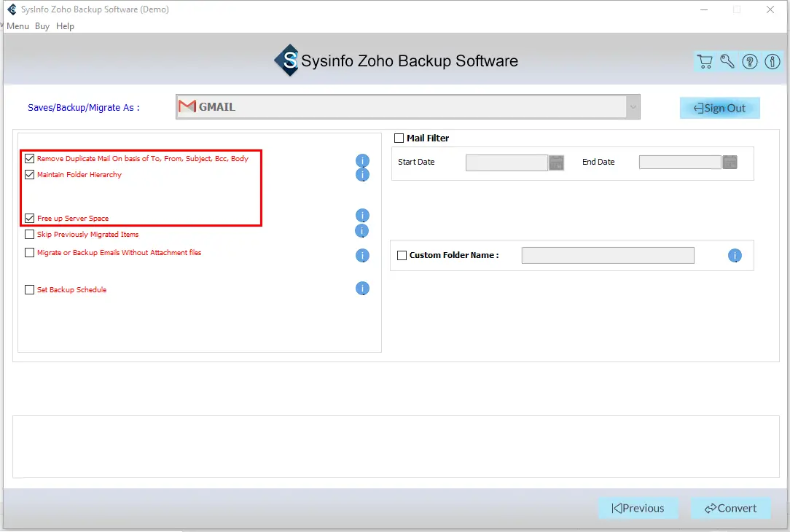Open the Menu menu

point(17,26)
